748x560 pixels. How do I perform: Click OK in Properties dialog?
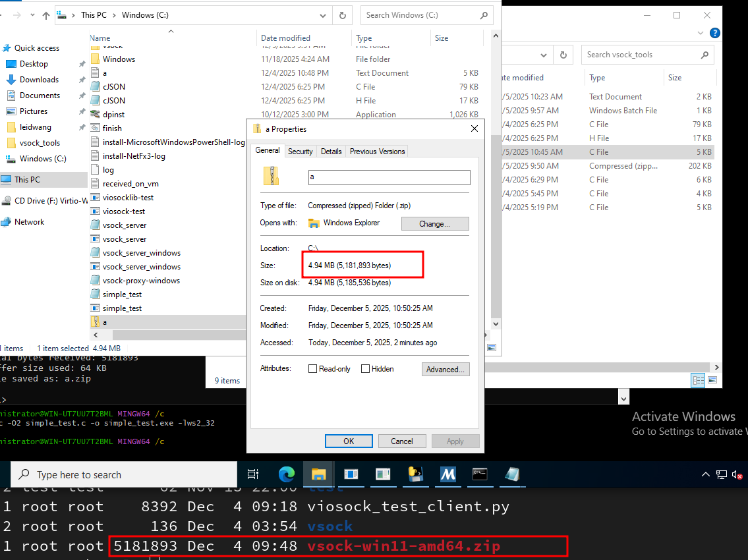(x=349, y=441)
